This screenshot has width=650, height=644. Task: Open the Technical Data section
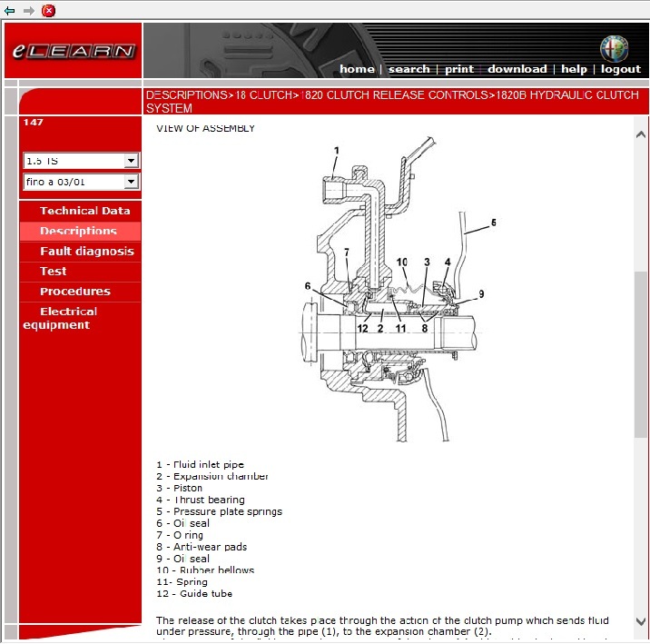(84, 211)
